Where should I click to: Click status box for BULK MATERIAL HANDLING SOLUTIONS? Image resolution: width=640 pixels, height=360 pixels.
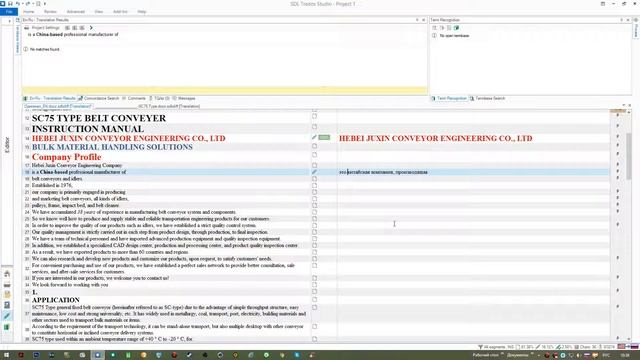pos(314,146)
